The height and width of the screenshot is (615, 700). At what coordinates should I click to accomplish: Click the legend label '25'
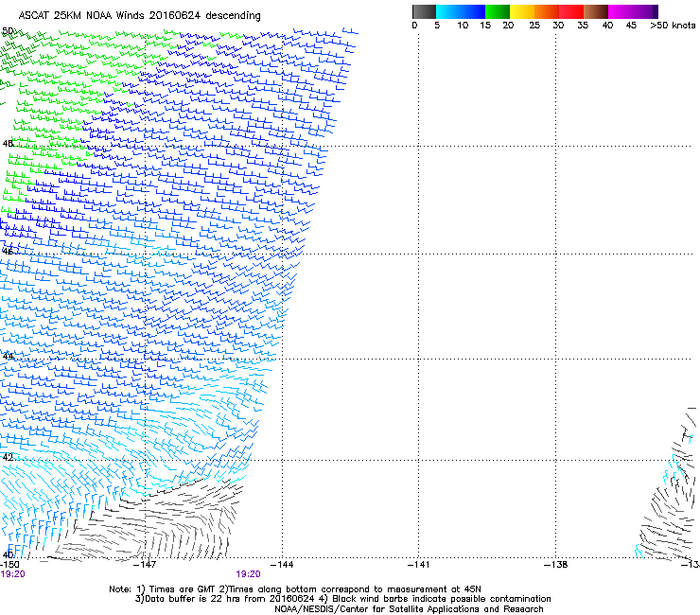coord(534,25)
